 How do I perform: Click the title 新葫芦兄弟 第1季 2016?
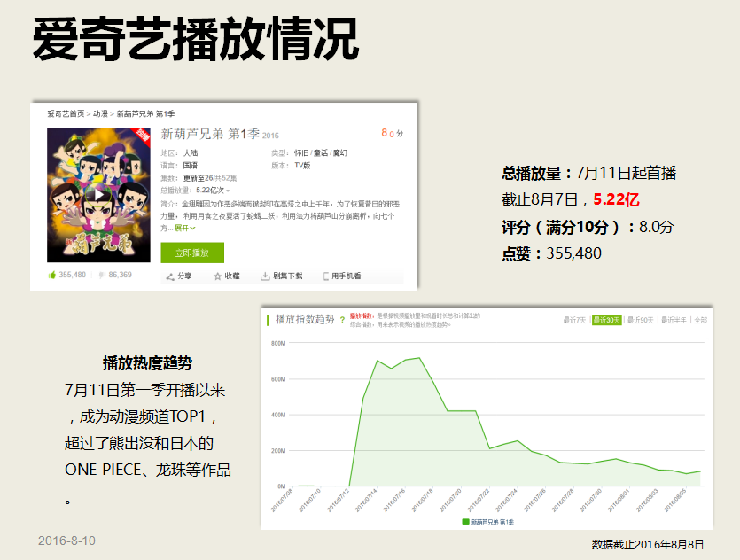click(220, 135)
